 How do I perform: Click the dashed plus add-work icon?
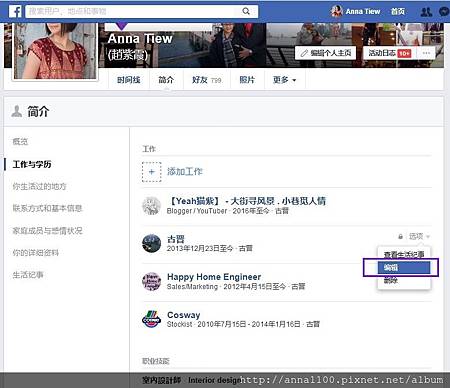click(152, 172)
